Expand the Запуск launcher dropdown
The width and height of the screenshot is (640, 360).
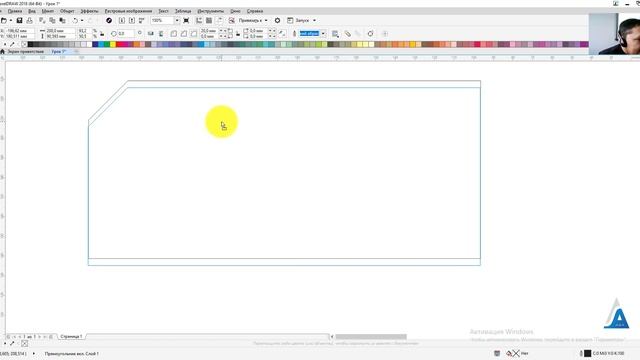(x=314, y=20)
